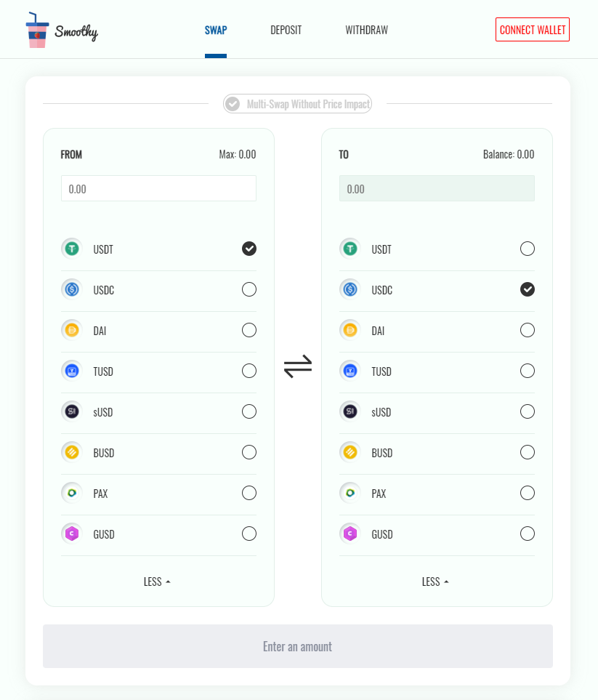
Task: Open the DEPOSIT tab
Action: (286, 31)
